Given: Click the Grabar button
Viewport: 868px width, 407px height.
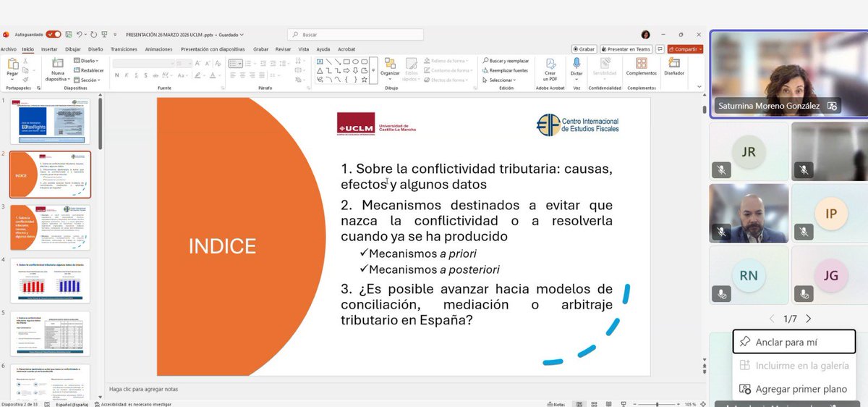Looking at the screenshot, I should (583, 49).
